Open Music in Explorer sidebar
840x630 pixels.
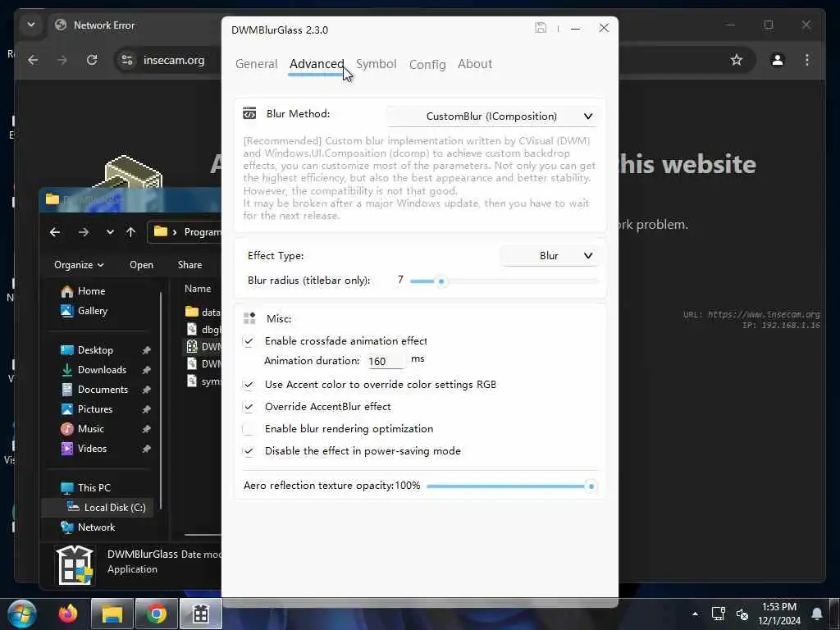point(83,429)
